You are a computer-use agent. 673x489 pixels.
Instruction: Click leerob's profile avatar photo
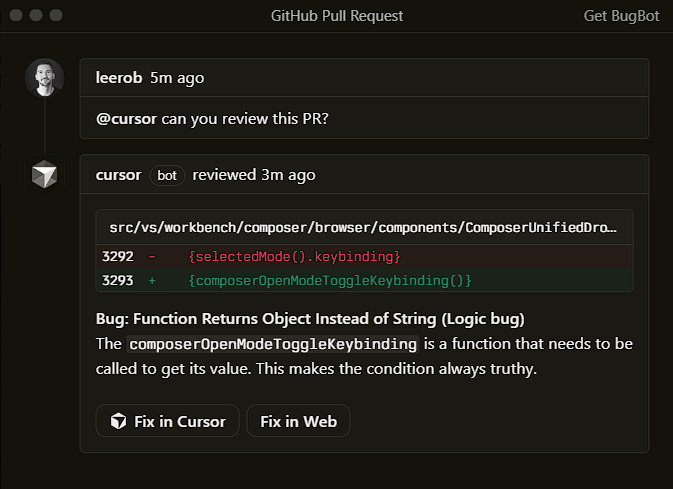click(x=44, y=78)
